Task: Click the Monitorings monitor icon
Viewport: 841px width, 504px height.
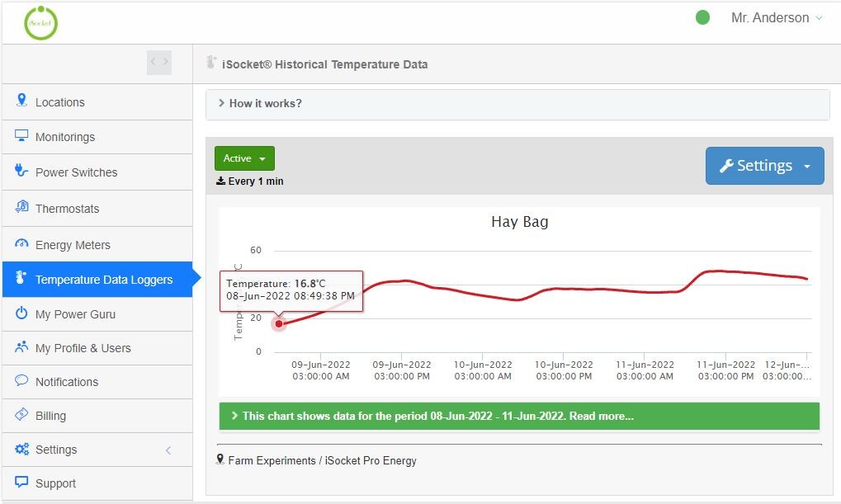Action: pyautogui.click(x=21, y=135)
